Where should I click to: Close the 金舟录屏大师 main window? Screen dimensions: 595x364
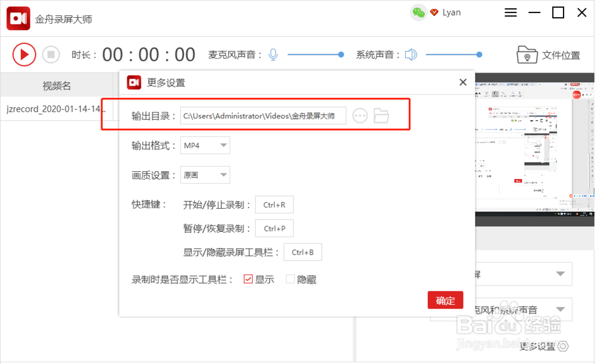coord(582,12)
